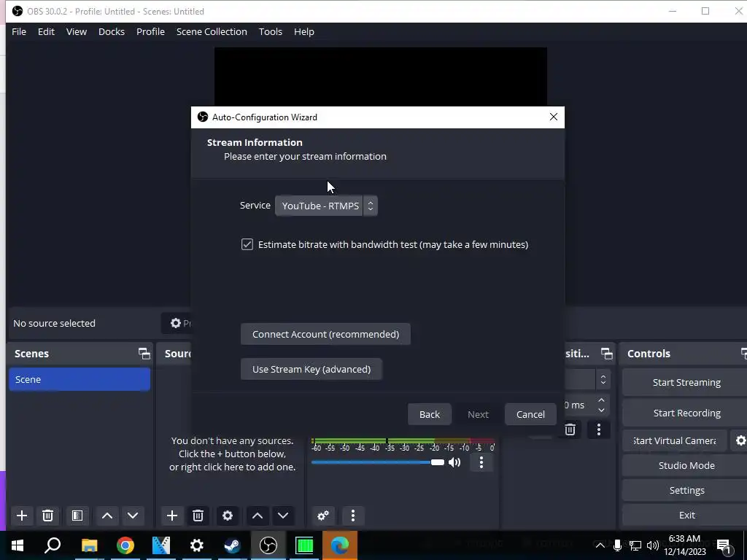Open the View menu
The height and width of the screenshot is (560, 747).
click(76, 31)
